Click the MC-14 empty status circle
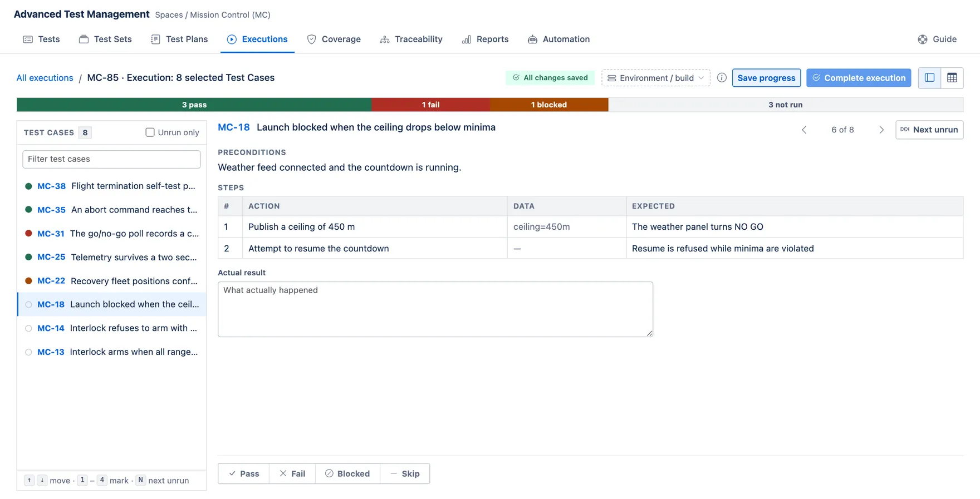980x499 pixels. tap(28, 328)
